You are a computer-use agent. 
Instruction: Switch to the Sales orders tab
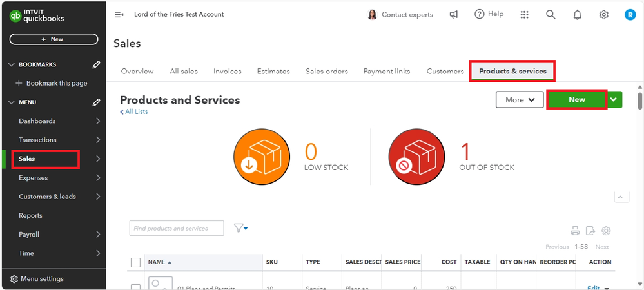point(327,71)
